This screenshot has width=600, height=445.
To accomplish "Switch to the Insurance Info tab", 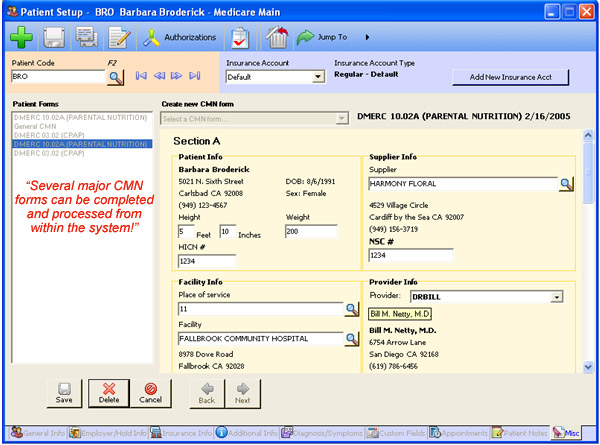I will [181, 433].
